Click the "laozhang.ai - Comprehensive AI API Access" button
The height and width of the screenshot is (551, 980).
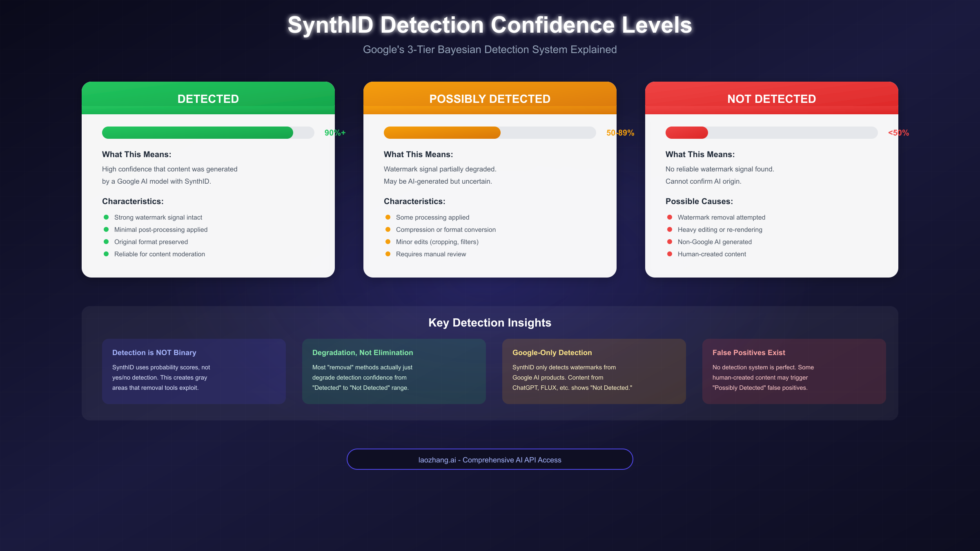pos(490,459)
